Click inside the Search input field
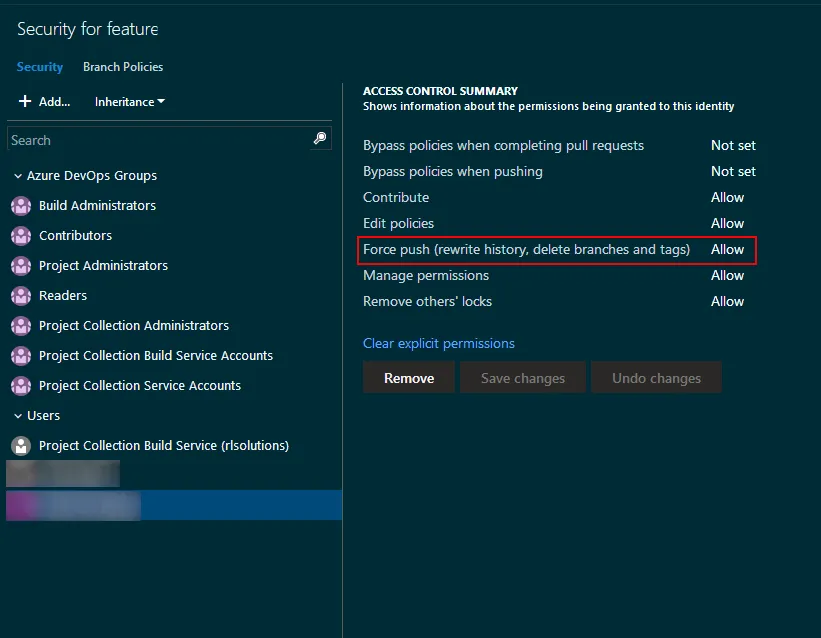This screenshot has height=638, width=821. (x=150, y=139)
